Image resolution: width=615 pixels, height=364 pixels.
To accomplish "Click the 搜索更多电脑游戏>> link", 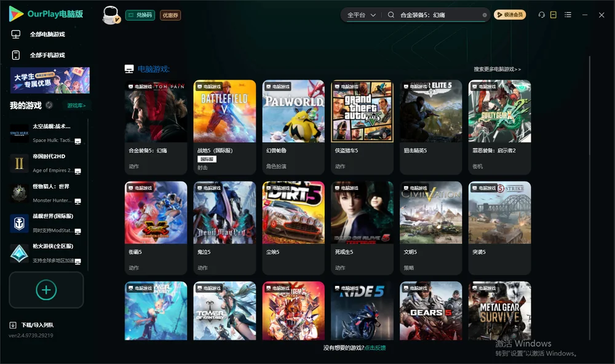I will click(x=497, y=69).
